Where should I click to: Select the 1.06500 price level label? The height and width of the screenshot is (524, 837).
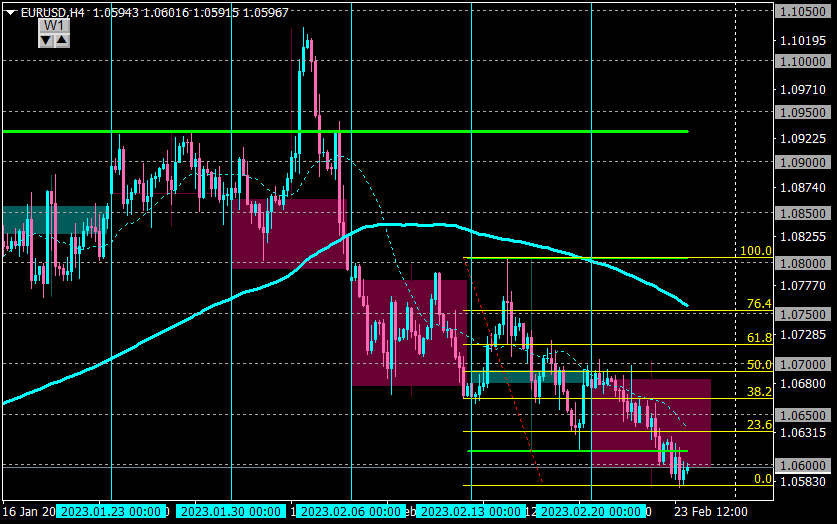pyautogui.click(x=803, y=415)
